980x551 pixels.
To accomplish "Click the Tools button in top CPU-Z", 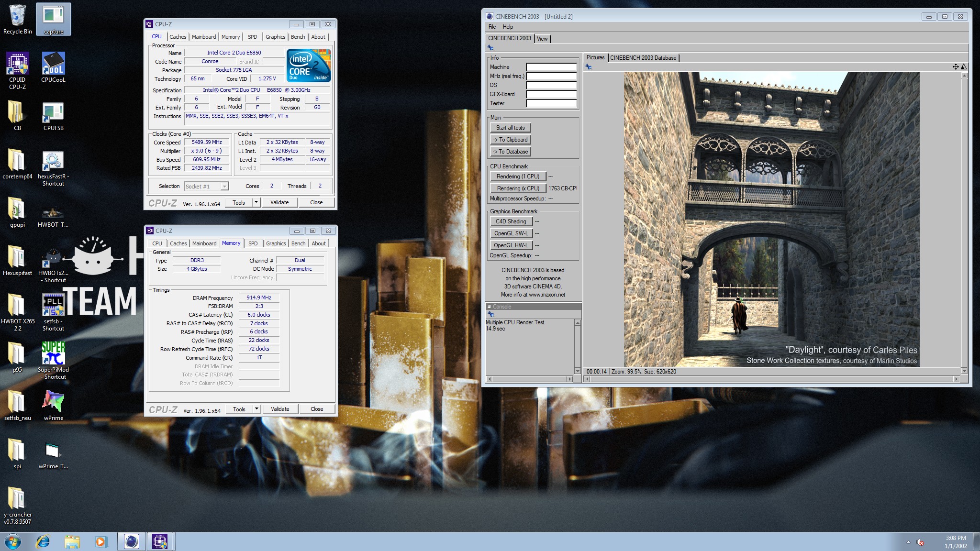I will (x=239, y=202).
